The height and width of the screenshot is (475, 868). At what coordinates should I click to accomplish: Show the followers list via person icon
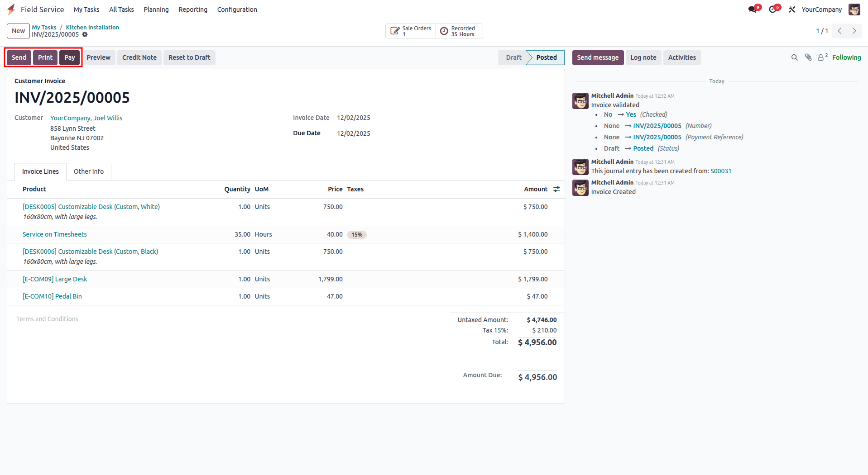pos(821,57)
